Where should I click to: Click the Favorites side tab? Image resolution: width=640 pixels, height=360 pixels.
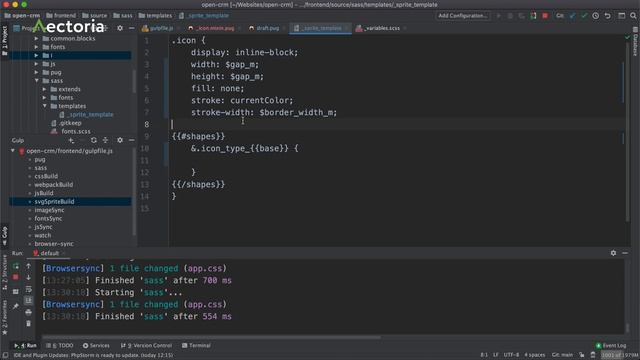pyautogui.click(x=5, y=318)
